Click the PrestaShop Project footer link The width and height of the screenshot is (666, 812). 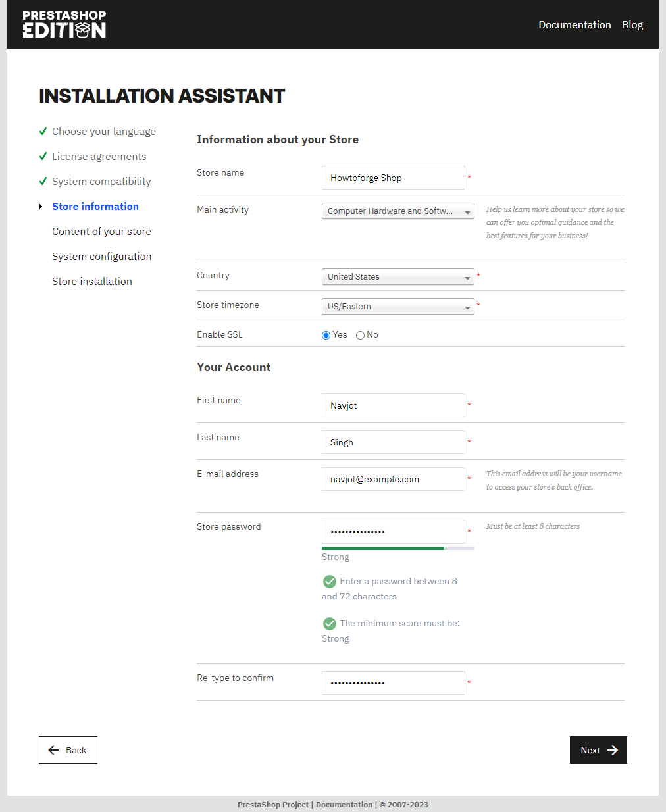point(273,805)
